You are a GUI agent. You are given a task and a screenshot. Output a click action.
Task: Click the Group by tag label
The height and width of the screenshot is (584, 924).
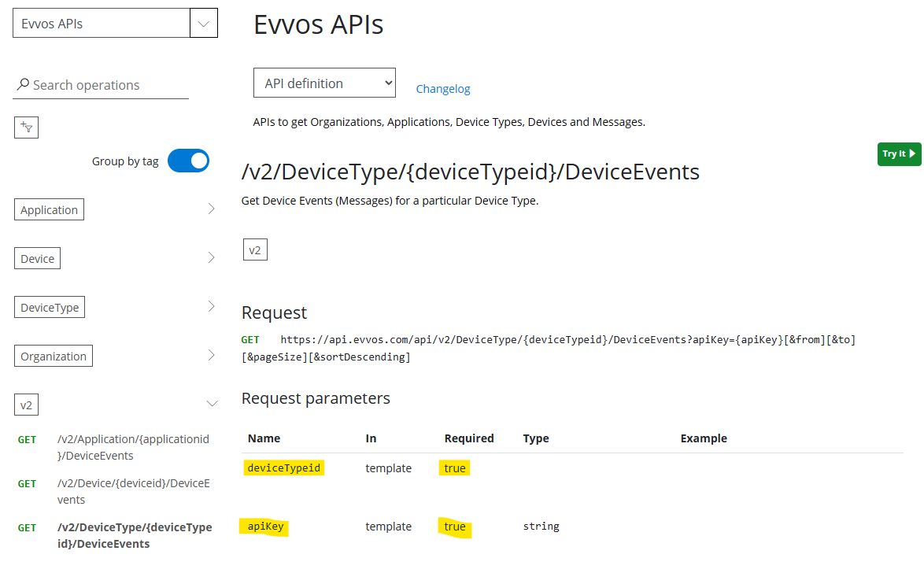[x=125, y=161]
